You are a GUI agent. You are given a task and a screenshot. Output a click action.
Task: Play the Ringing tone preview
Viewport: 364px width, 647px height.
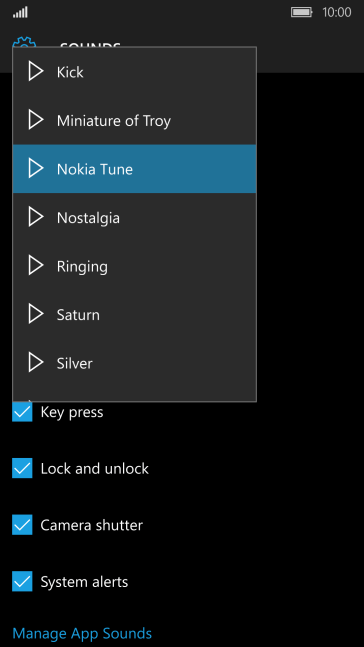pos(36,266)
